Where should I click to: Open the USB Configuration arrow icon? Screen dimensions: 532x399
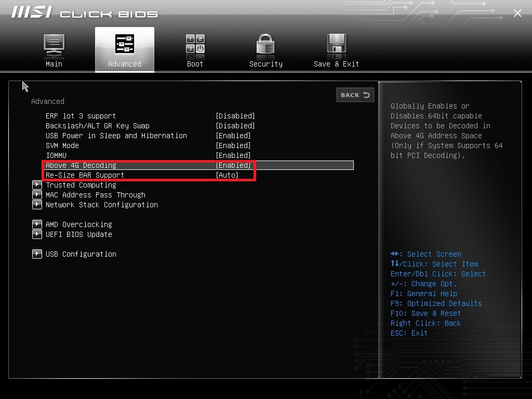[37, 254]
